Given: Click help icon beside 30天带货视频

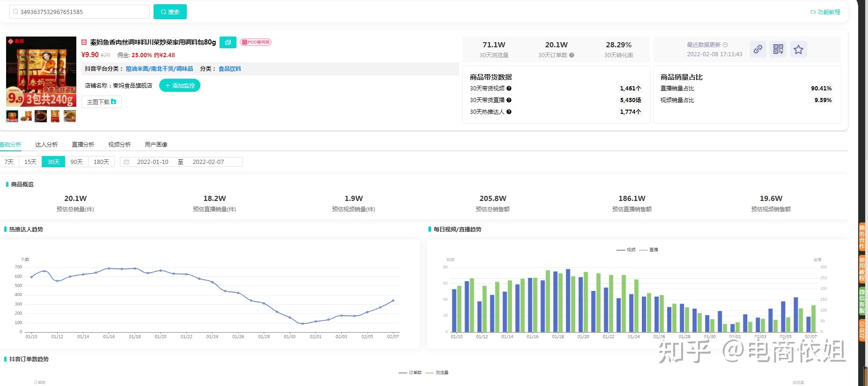Looking at the screenshot, I should [x=509, y=89].
